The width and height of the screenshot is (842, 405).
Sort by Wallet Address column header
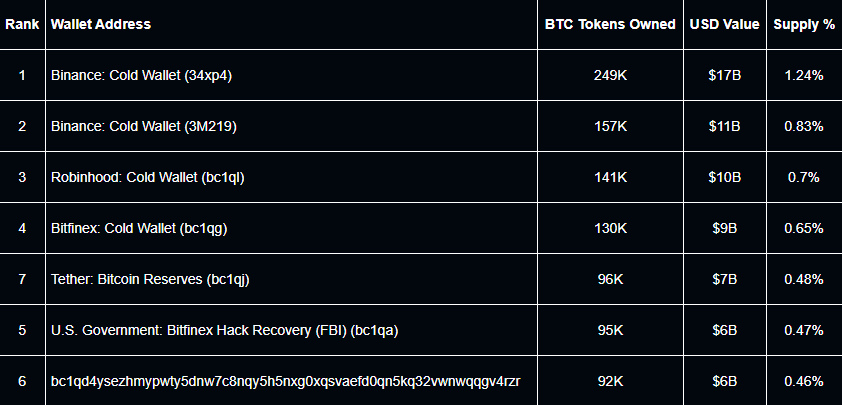point(101,24)
